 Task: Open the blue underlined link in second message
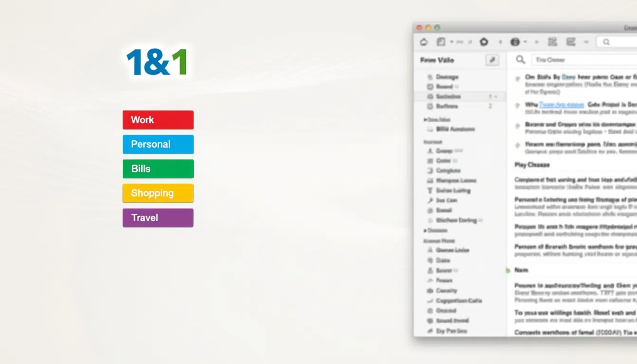point(561,104)
